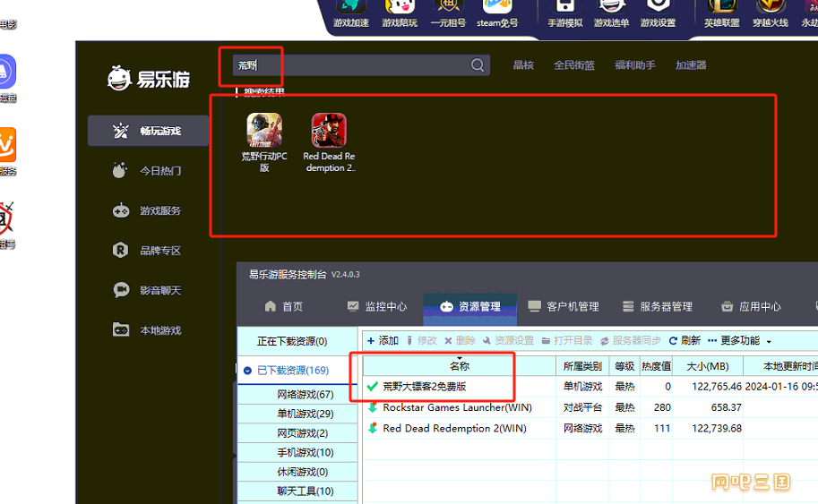Collapse 已下载资源(169) tree node
This screenshot has height=504, width=818.
point(247,371)
